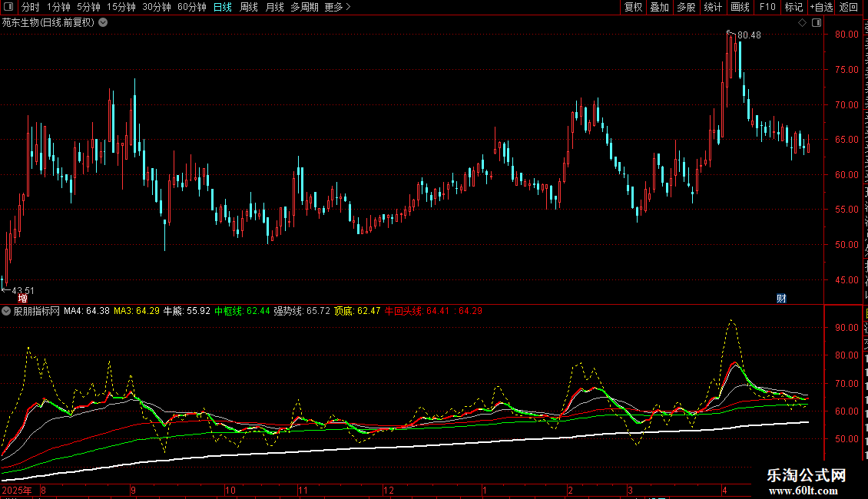The width and height of the screenshot is (868, 499).
Task: Select the 1分钟 period
Action: [x=58, y=7]
